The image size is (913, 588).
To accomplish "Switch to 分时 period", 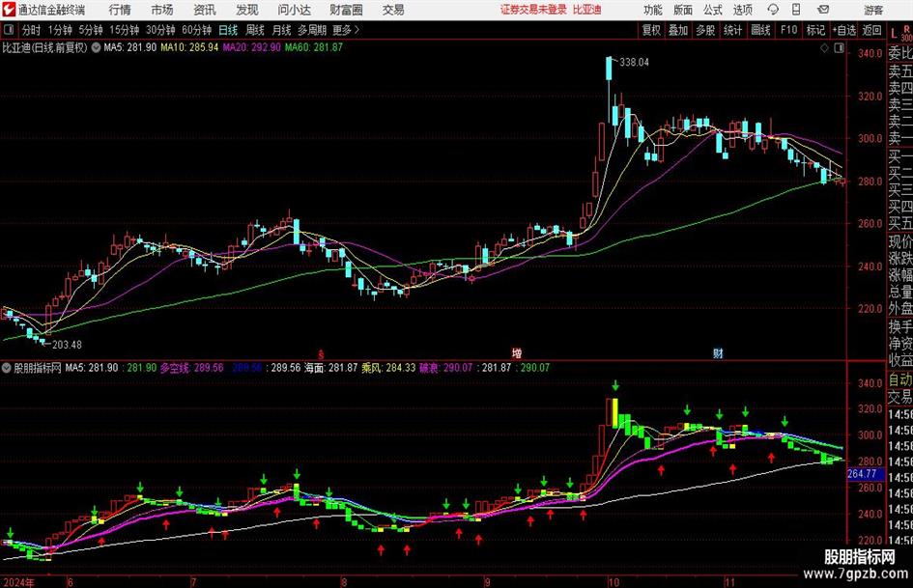I will [x=32, y=30].
